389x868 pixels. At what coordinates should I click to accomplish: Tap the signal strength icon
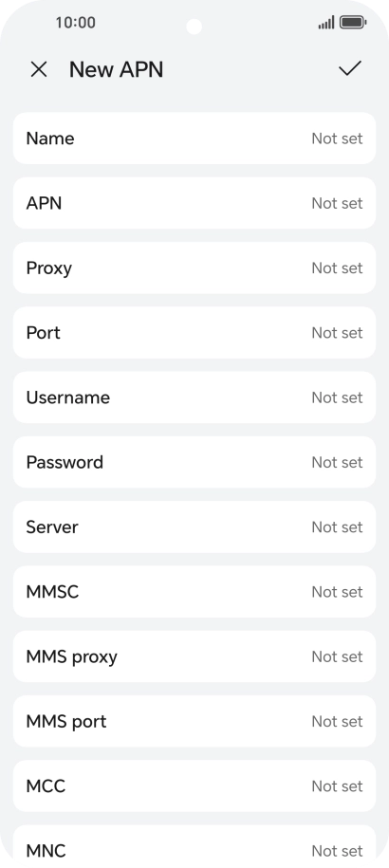coord(326,23)
